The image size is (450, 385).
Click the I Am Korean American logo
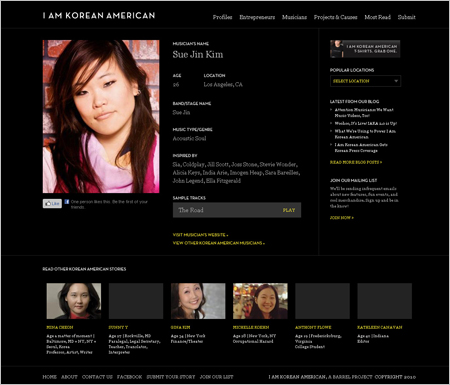click(99, 16)
